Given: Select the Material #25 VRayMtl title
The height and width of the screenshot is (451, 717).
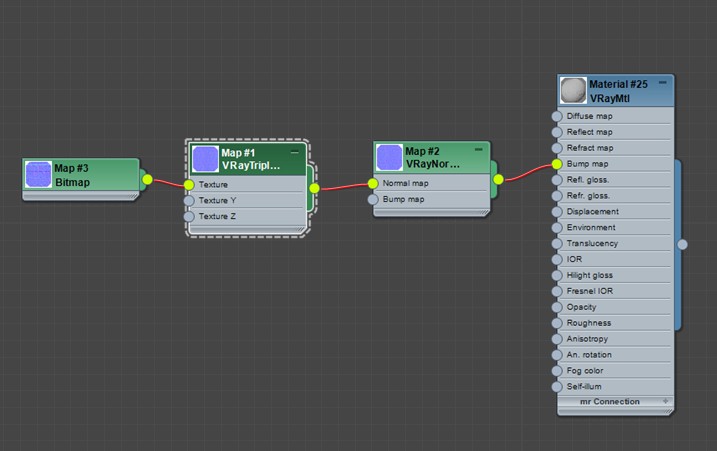Looking at the screenshot, I should pos(618,91).
